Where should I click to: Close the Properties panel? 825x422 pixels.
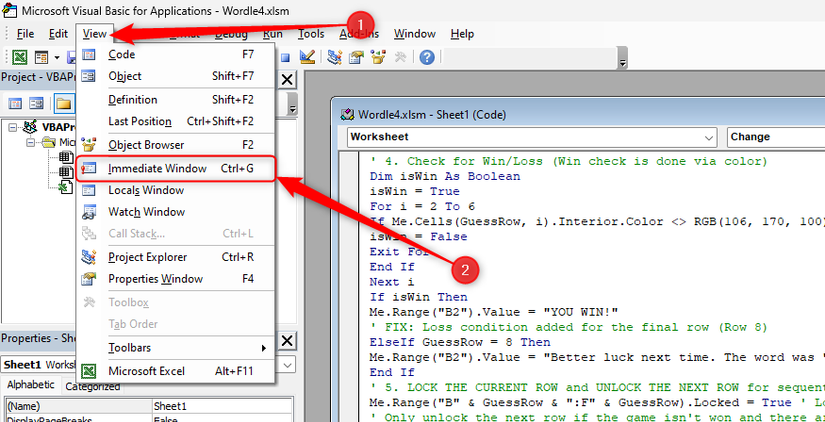(x=287, y=341)
